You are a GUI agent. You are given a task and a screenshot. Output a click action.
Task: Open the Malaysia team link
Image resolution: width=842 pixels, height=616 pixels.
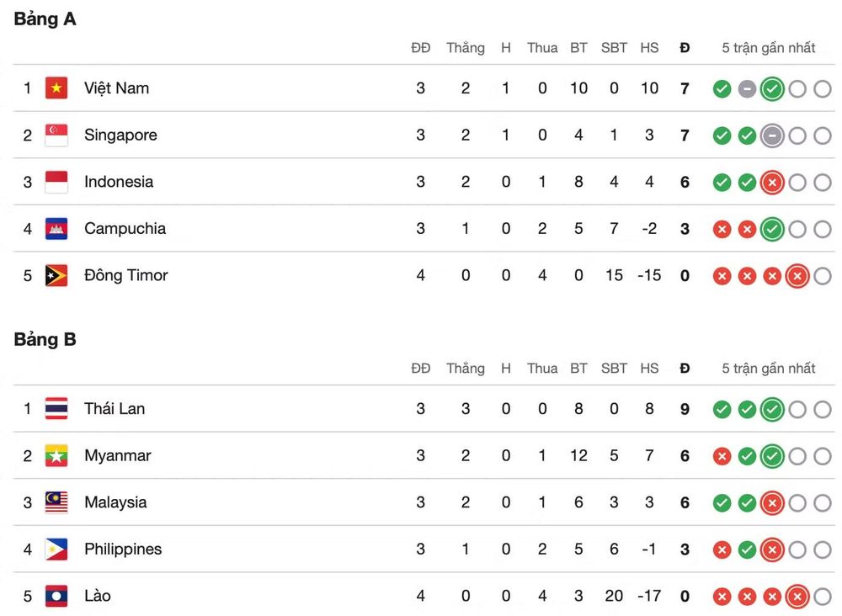[115, 502]
